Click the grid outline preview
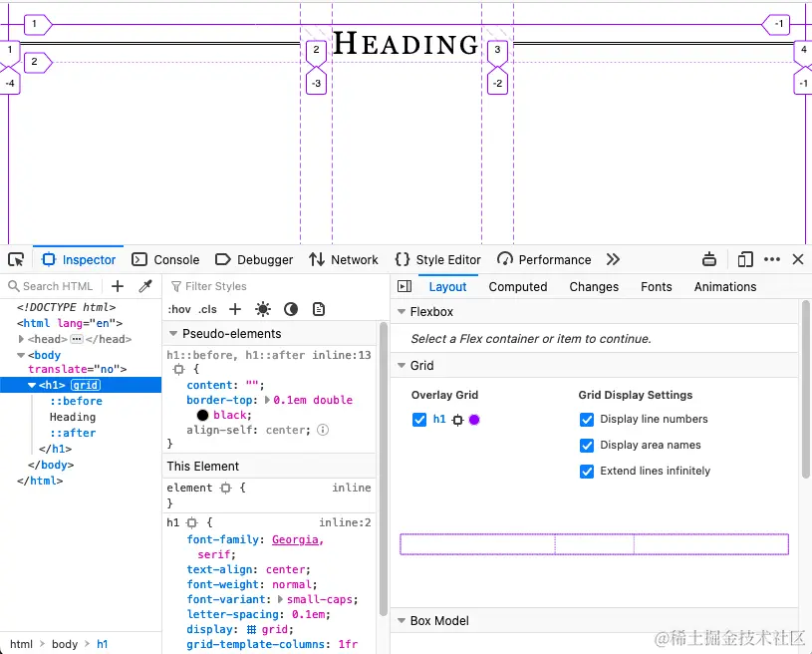812x654 pixels. [x=594, y=544]
